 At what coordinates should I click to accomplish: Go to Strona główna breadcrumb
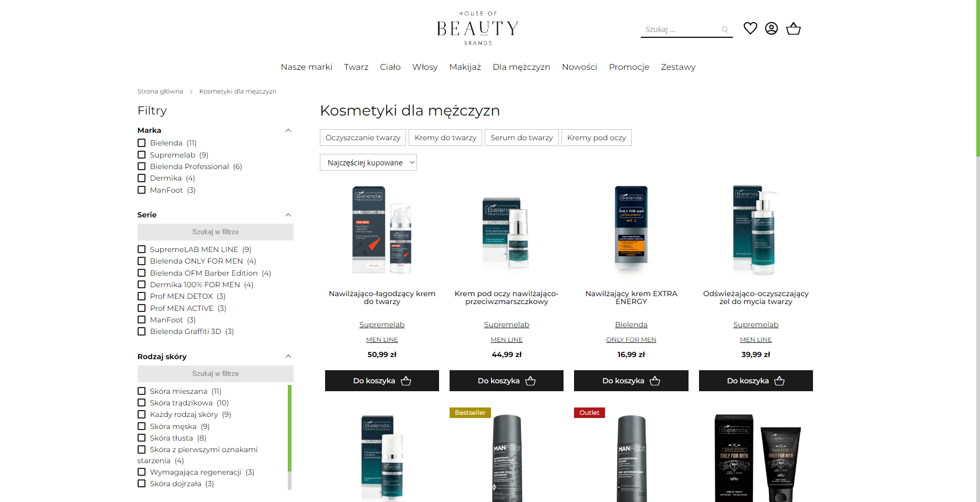tap(160, 91)
